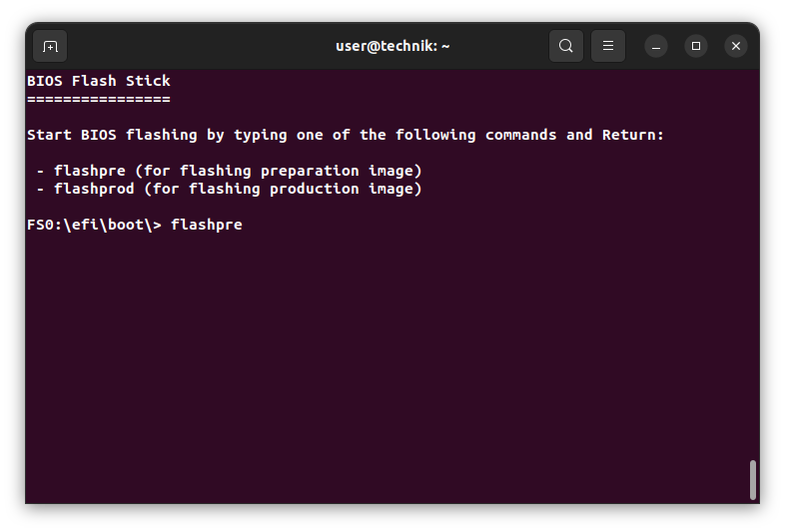Open the hamburger main menu

coord(608,46)
